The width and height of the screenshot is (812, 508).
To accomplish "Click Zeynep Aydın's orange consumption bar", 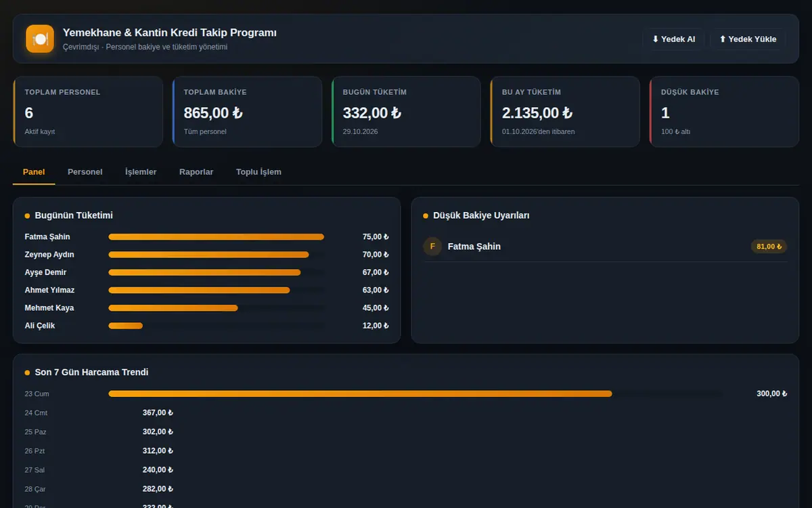I will point(208,255).
